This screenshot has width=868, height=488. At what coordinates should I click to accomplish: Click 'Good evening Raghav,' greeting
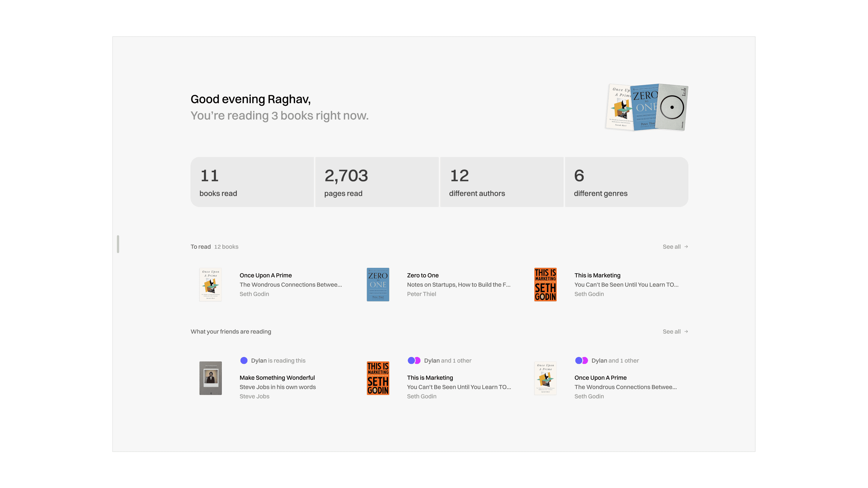[x=250, y=99]
